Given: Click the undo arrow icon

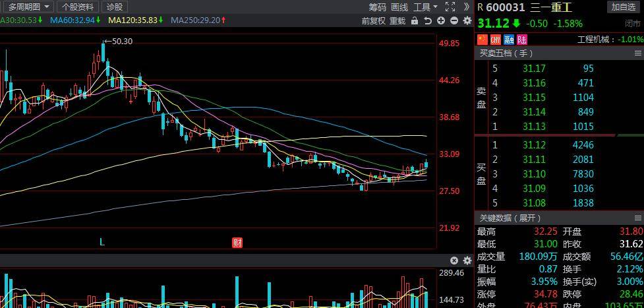Looking at the screenshot, I should [428, 20].
